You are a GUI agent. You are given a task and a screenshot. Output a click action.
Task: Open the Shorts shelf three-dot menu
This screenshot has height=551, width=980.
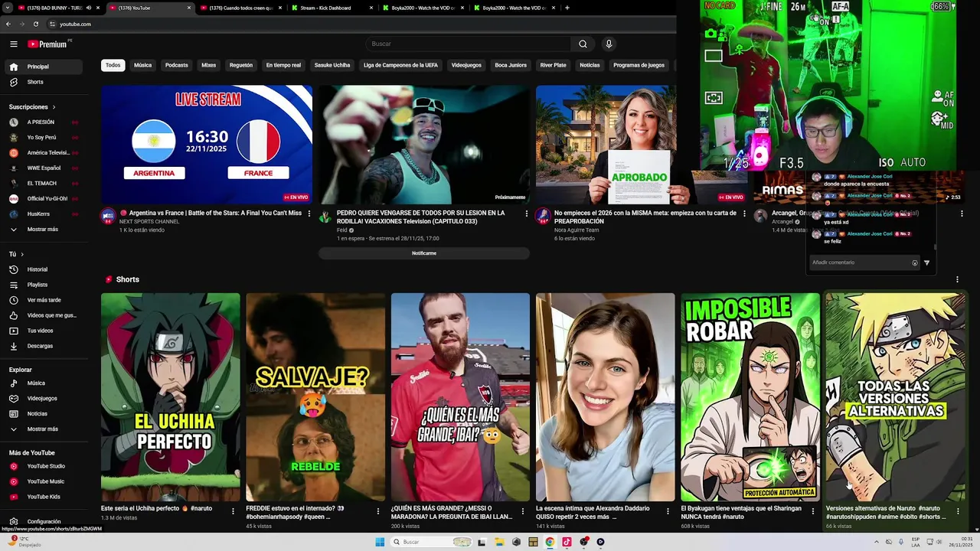(957, 279)
